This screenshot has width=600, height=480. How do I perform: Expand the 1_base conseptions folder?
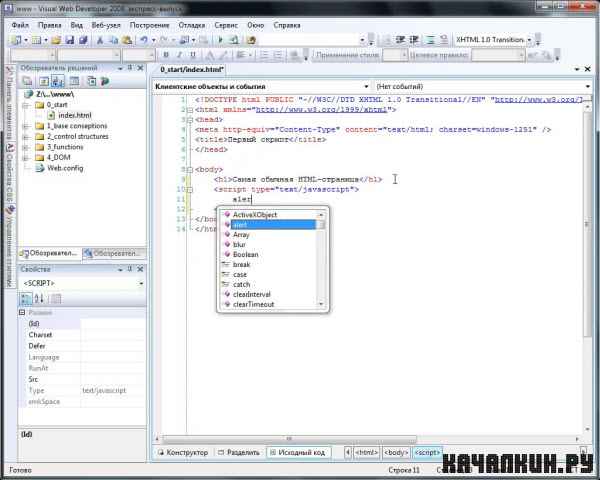click(x=26, y=126)
